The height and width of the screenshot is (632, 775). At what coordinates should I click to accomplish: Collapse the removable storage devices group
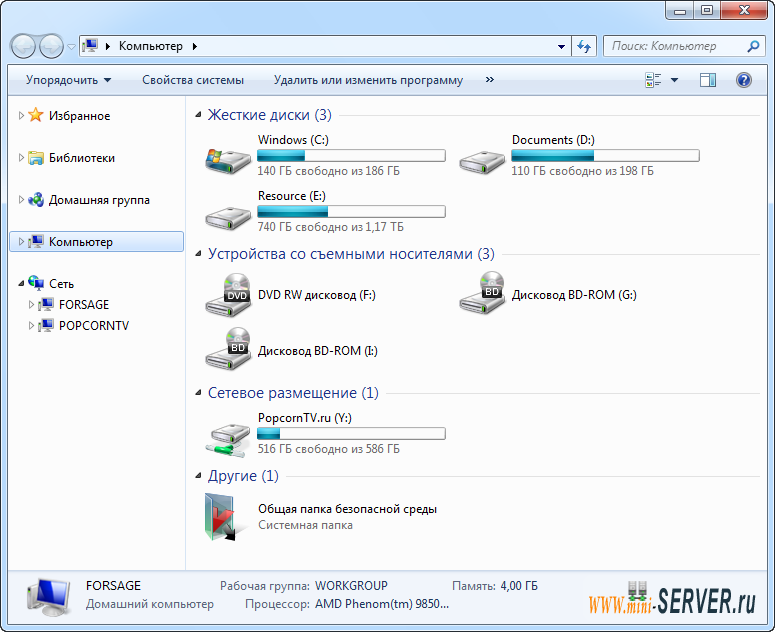point(198,254)
